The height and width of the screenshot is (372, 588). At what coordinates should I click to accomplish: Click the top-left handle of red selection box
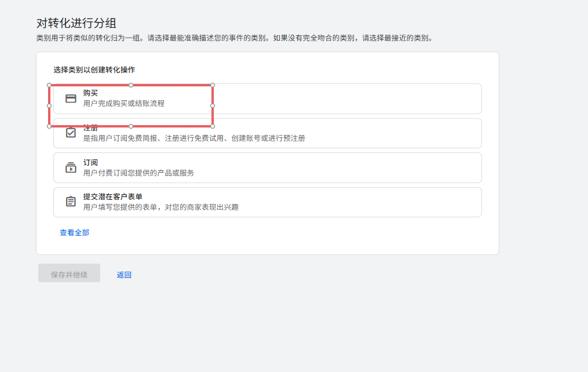[x=49, y=85]
